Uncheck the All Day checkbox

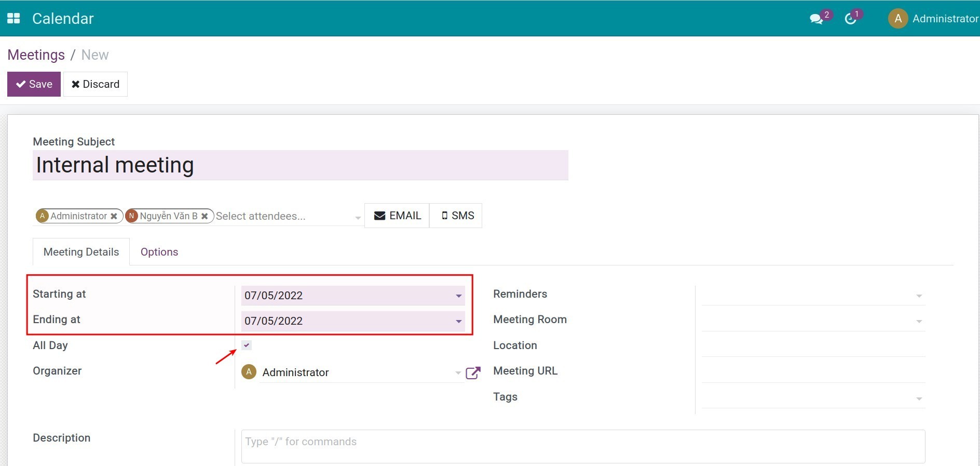tap(247, 345)
